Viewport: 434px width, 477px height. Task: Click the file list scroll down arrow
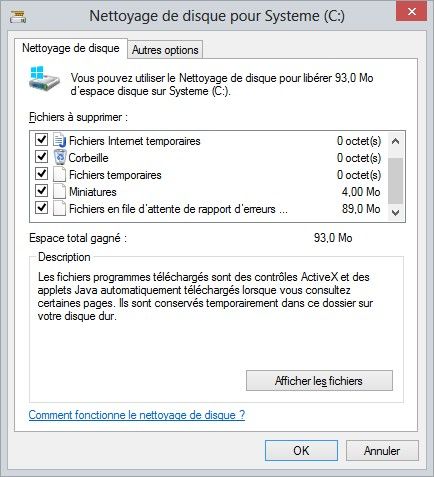(396, 213)
